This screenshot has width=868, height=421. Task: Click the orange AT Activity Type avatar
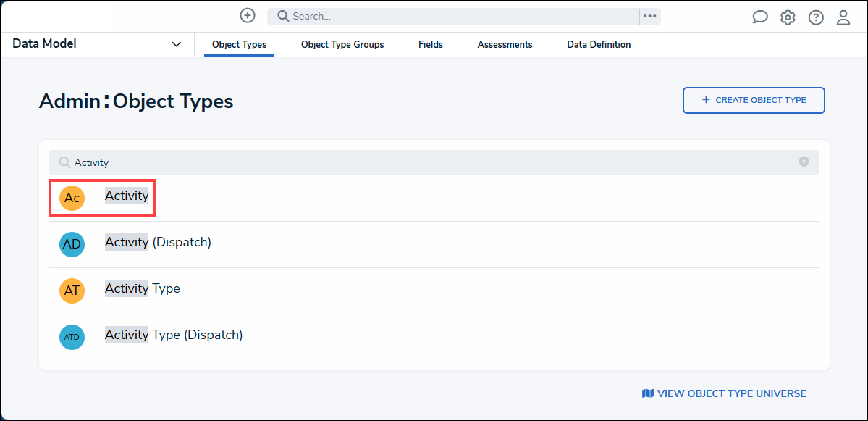tap(72, 291)
